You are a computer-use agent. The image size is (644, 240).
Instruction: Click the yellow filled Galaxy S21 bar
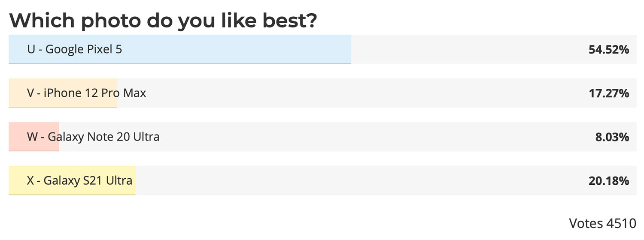72,180
